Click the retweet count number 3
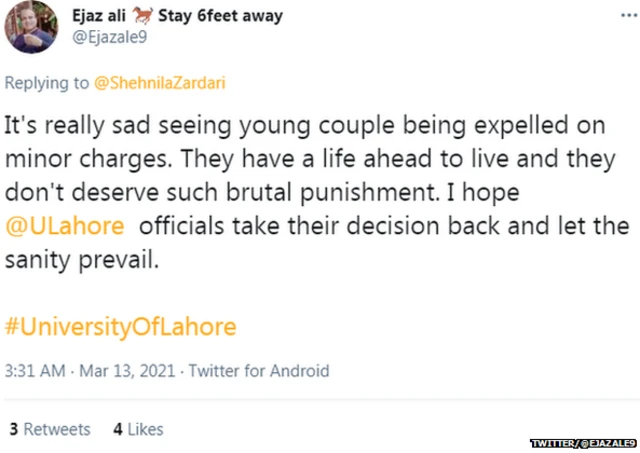 tap(12, 429)
